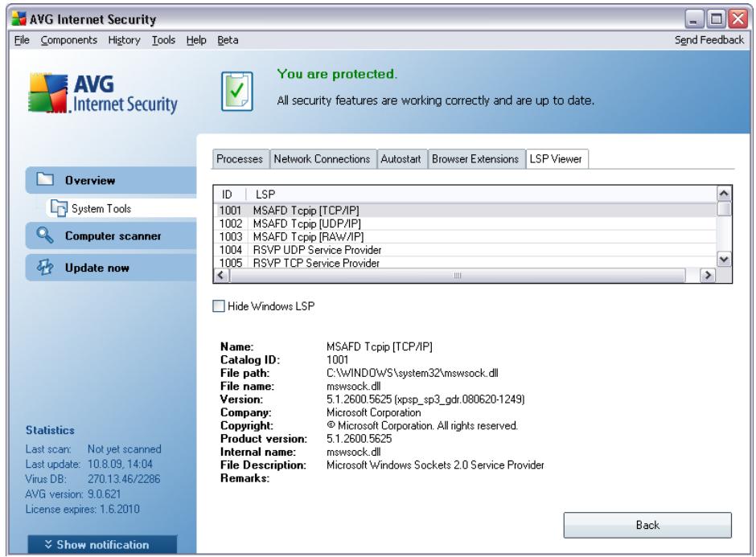This screenshot has width=756, height=557.
Task: Click the LSP list scroll right arrow
Action: click(x=707, y=275)
